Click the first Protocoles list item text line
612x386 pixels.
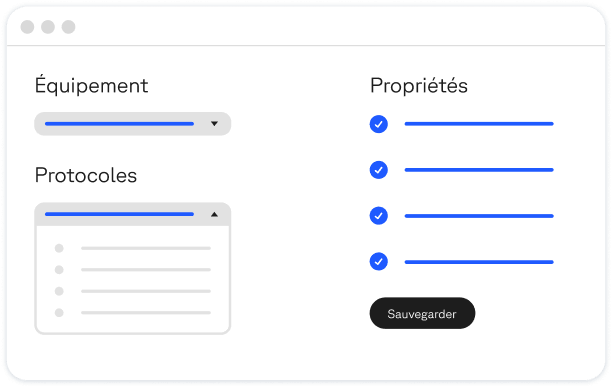coord(146,248)
